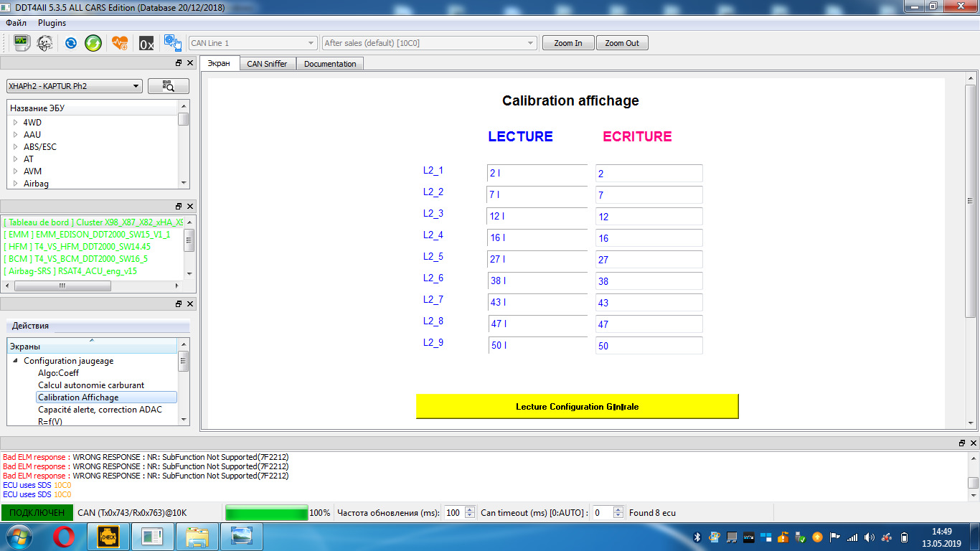Select the EMM_EDISON_DDT2000_SW15_V1_1 ECU
Image resolution: width=980 pixels, height=551 pixels.
[87, 235]
